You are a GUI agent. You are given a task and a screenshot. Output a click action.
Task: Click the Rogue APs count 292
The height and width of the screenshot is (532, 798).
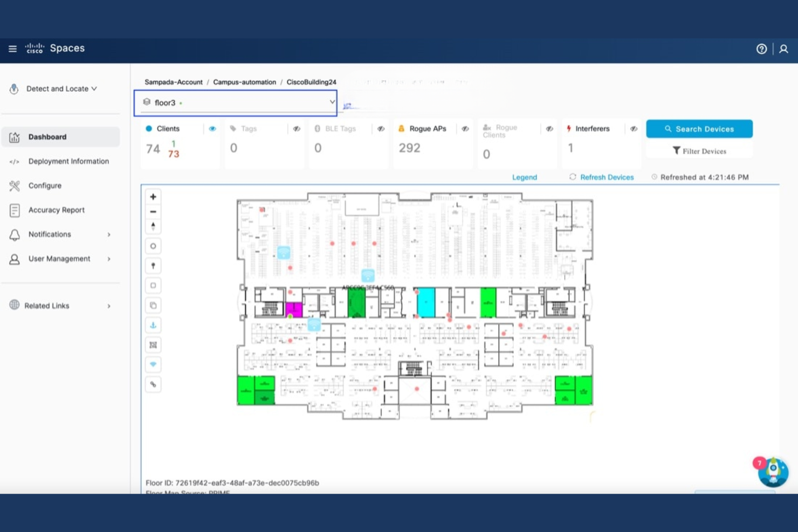[409, 148]
